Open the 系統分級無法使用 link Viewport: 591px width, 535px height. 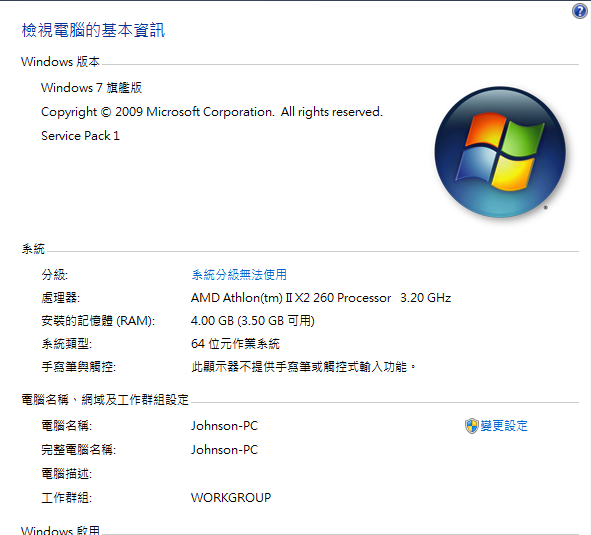point(239,274)
